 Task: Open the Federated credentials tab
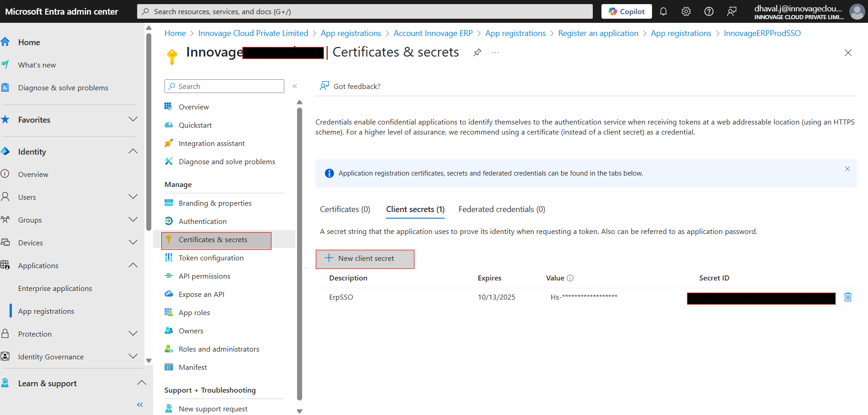(501, 209)
